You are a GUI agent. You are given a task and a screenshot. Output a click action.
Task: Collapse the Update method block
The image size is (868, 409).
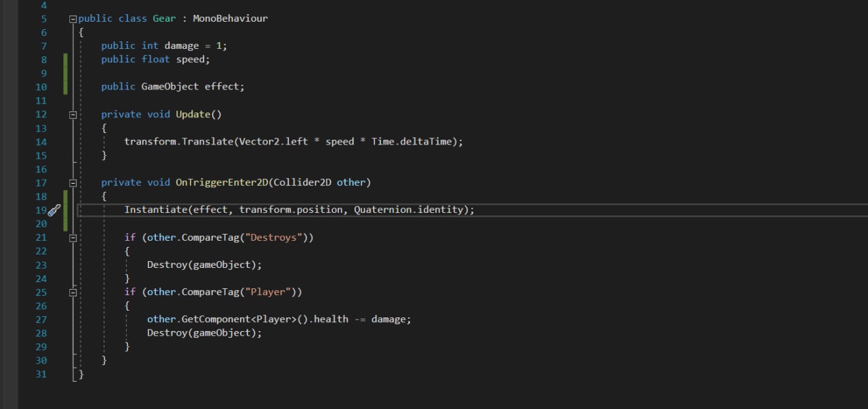(73, 115)
